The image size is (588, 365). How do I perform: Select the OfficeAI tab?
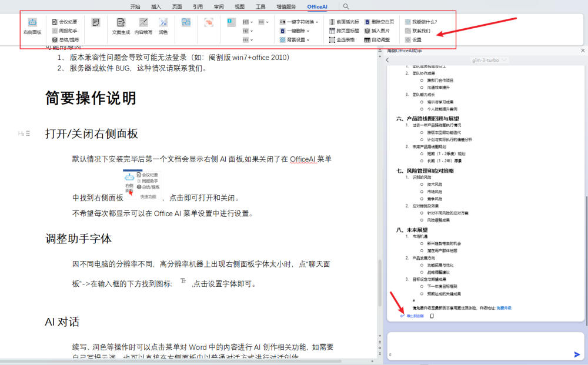click(318, 6)
